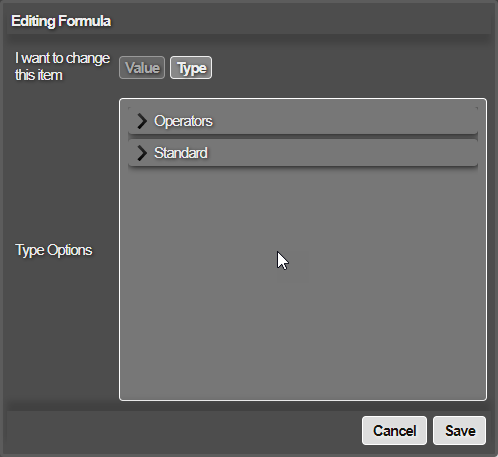Click the word 'Operators' in the list
The width and height of the screenshot is (498, 457).
click(x=183, y=121)
